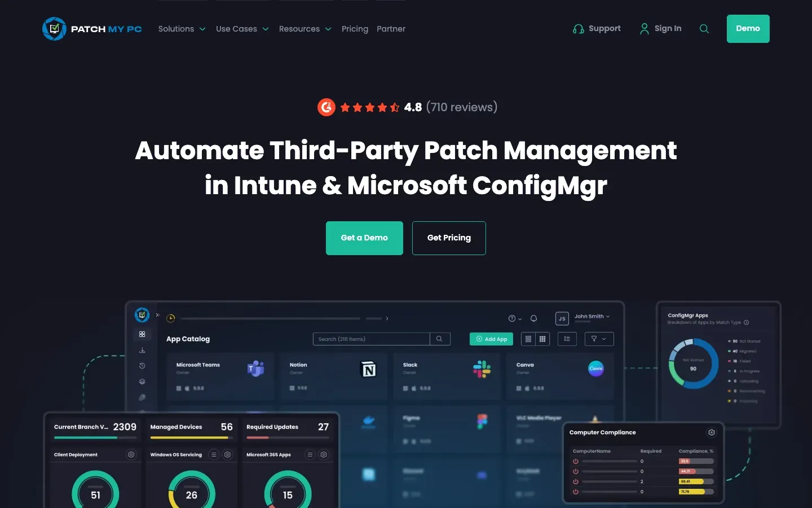812x508 pixels.
Task: Switch App Catalog to grid view
Action: coord(542,339)
